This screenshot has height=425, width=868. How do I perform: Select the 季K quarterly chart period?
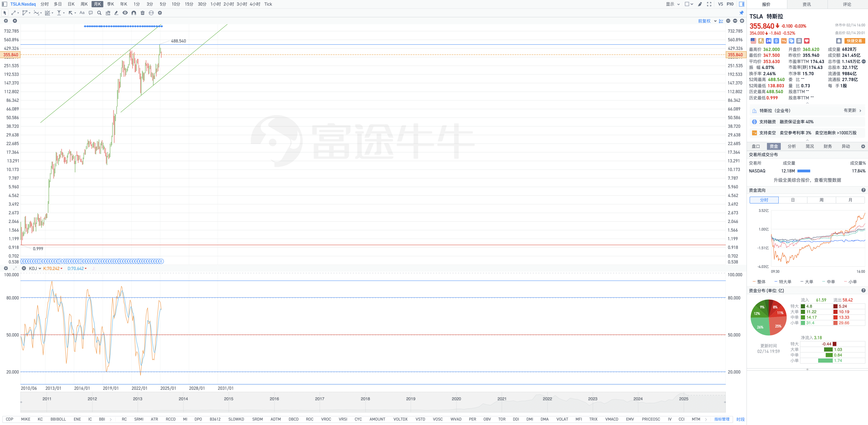pos(110,4)
